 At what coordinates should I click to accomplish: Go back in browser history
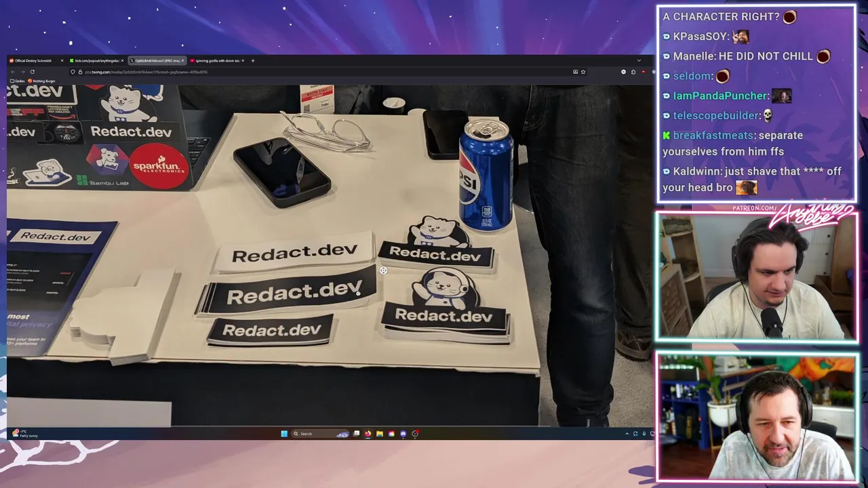click(x=13, y=72)
